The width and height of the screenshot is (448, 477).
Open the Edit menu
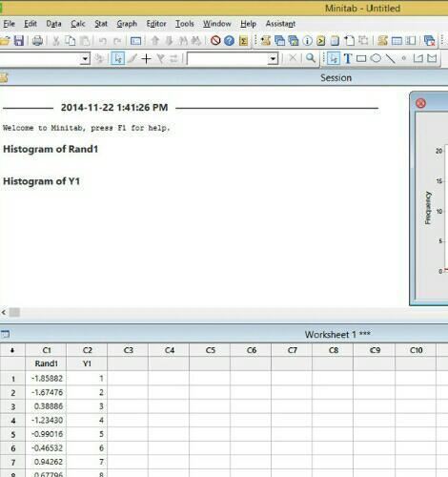click(x=31, y=24)
